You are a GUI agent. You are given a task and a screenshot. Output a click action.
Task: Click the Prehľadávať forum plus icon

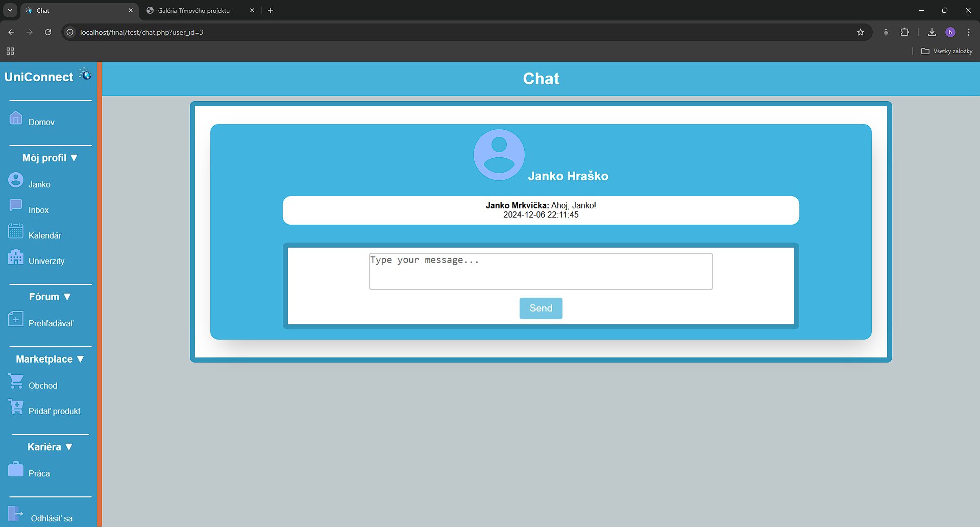pyautogui.click(x=16, y=319)
